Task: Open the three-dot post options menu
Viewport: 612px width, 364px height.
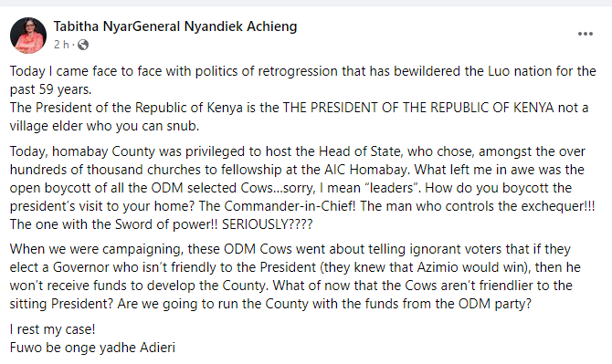Action: click(586, 34)
